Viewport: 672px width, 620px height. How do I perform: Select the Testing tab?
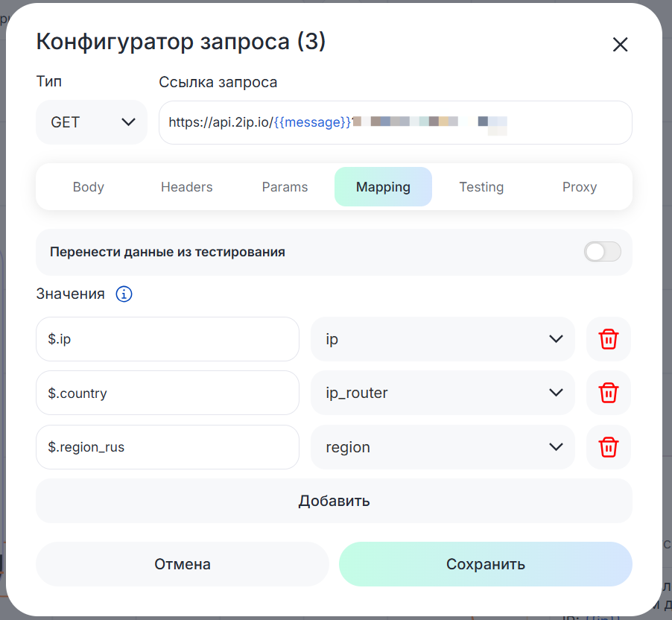481,187
